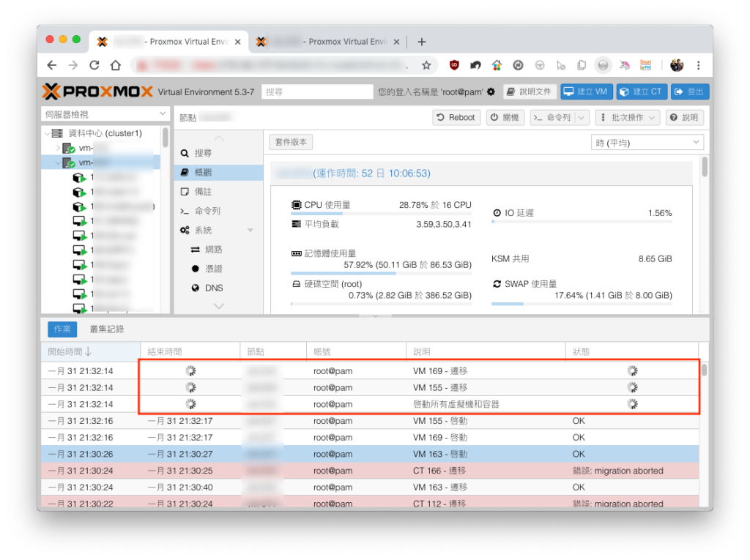
Task: Focus the 搜尋 search field in header
Action: coord(317,92)
